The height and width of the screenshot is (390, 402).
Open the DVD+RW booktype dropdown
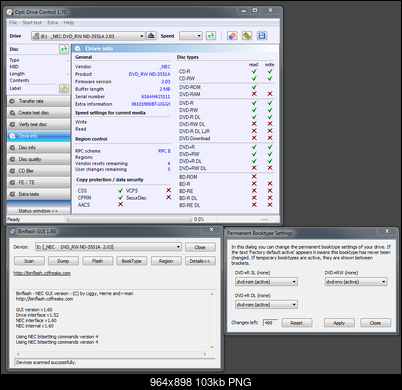tap(356, 282)
